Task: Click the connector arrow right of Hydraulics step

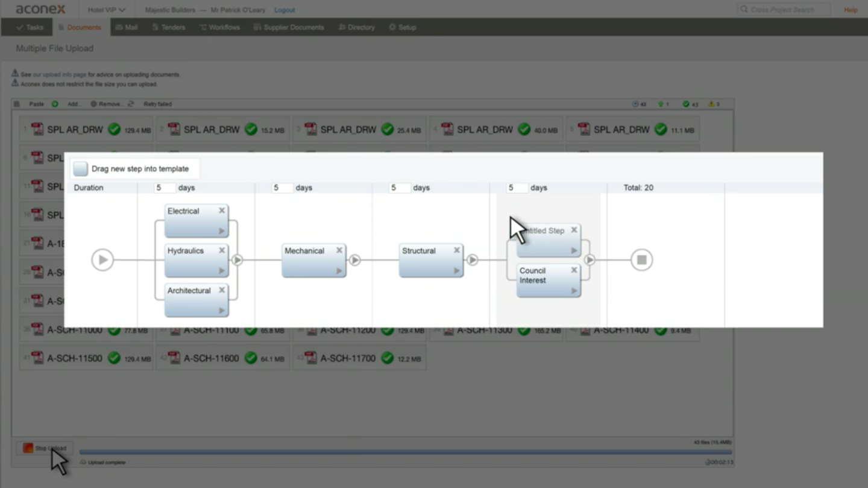Action: 237,260
